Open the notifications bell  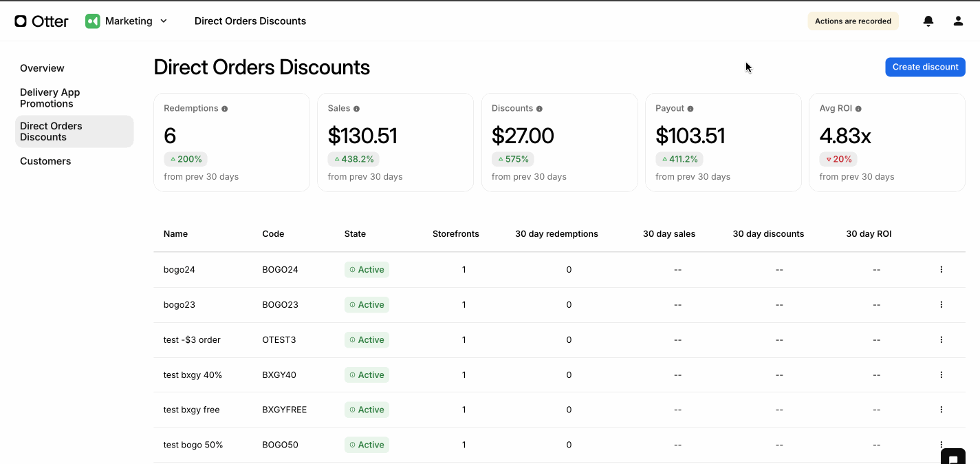pyautogui.click(x=928, y=21)
